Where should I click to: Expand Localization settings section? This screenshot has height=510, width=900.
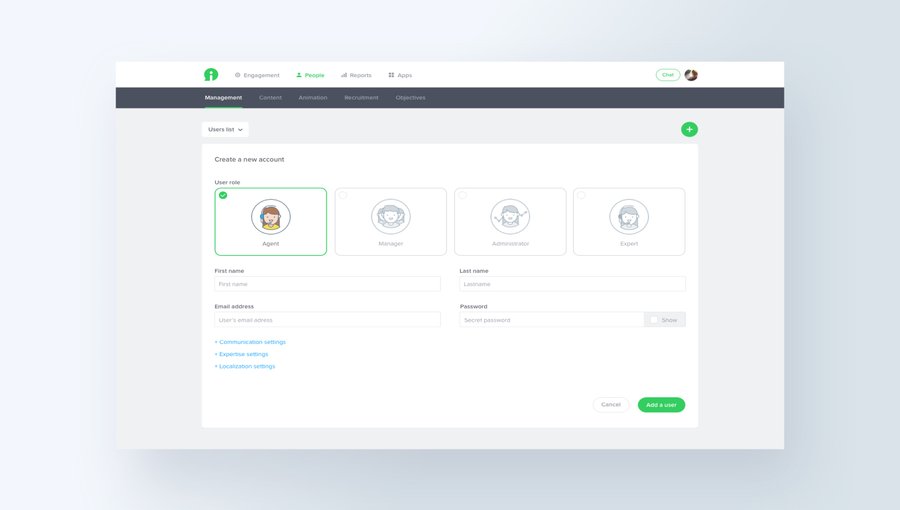[245, 366]
